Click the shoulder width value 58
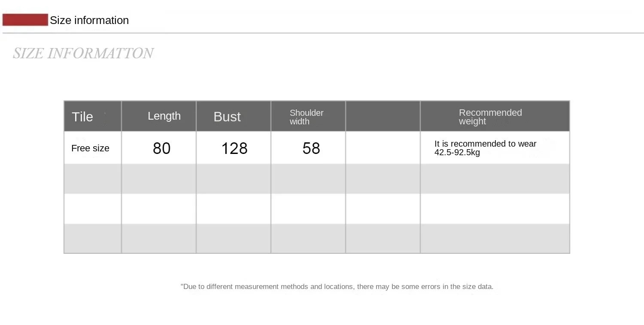The width and height of the screenshot is (644, 325). [311, 148]
